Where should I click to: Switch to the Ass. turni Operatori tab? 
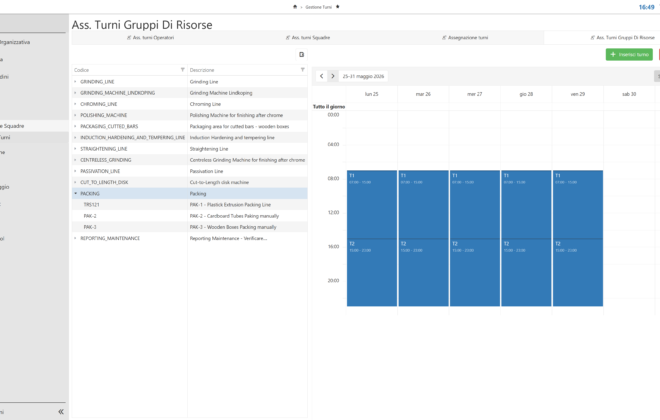pos(150,37)
